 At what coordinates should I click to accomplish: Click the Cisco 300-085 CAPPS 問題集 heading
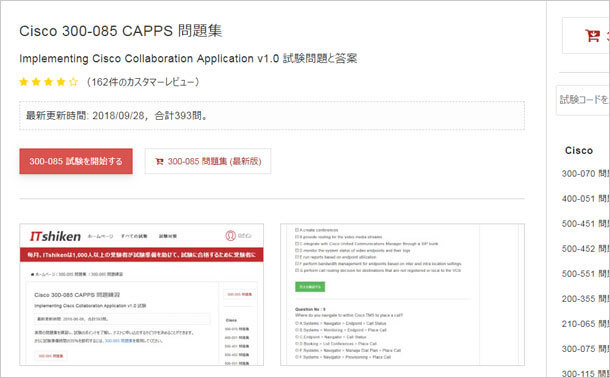coord(121,31)
